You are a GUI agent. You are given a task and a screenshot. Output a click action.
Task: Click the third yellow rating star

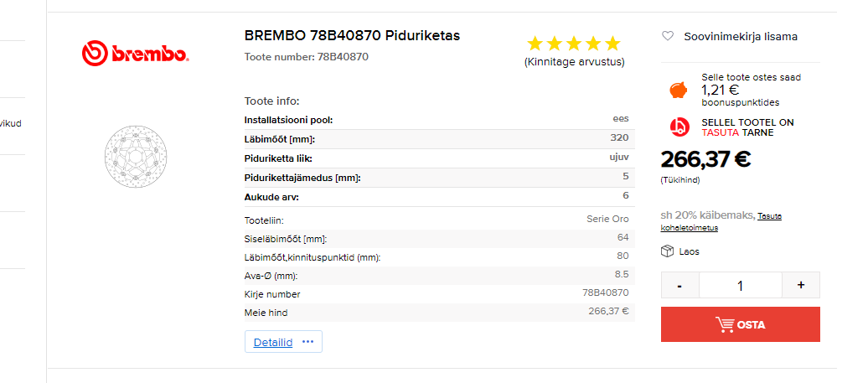pyautogui.click(x=573, y=44)
